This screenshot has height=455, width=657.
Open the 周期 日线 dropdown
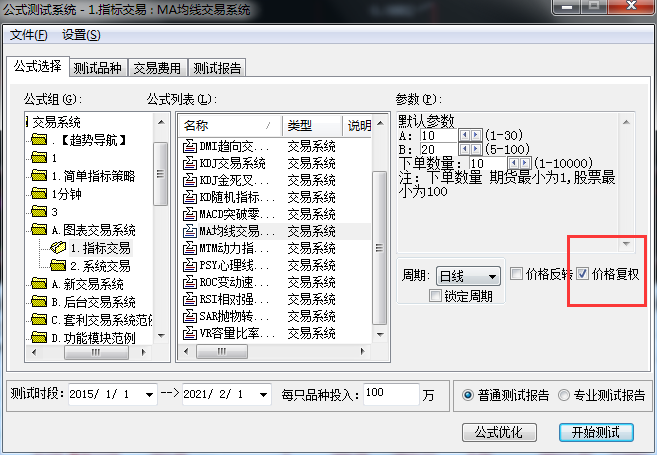click(468, 277)
